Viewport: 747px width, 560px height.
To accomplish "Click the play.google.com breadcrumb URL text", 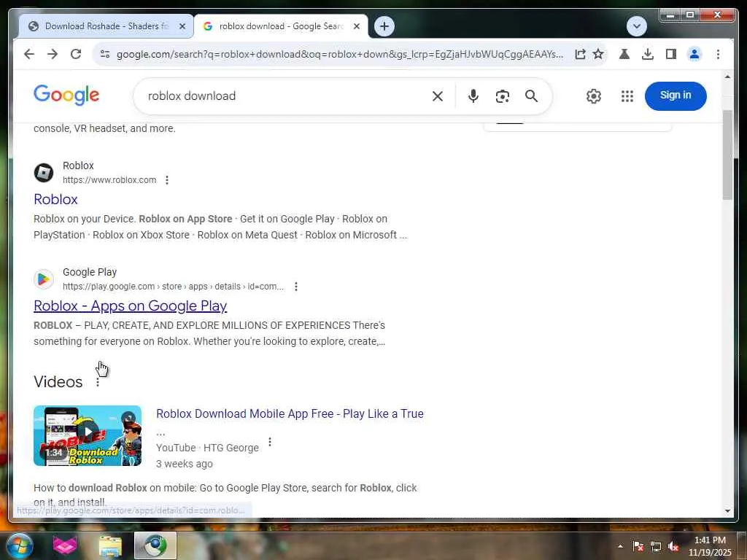I will (173, 287).
